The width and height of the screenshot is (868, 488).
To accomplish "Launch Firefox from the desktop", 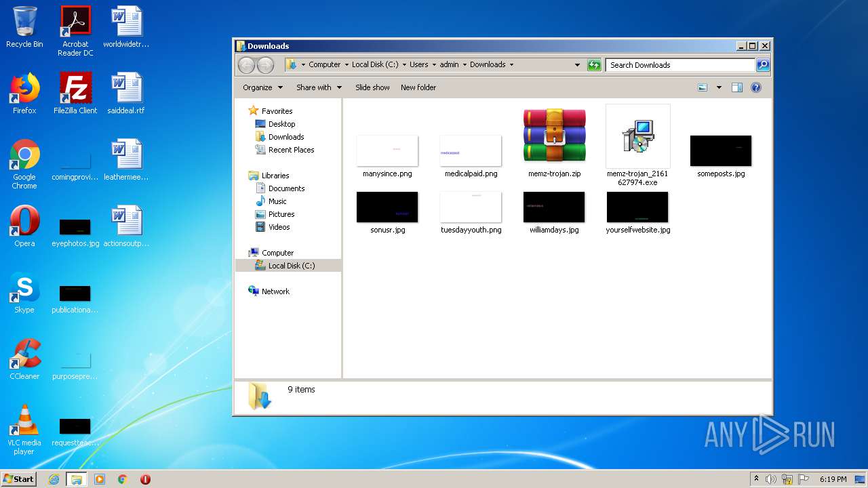I will (24, 94).
